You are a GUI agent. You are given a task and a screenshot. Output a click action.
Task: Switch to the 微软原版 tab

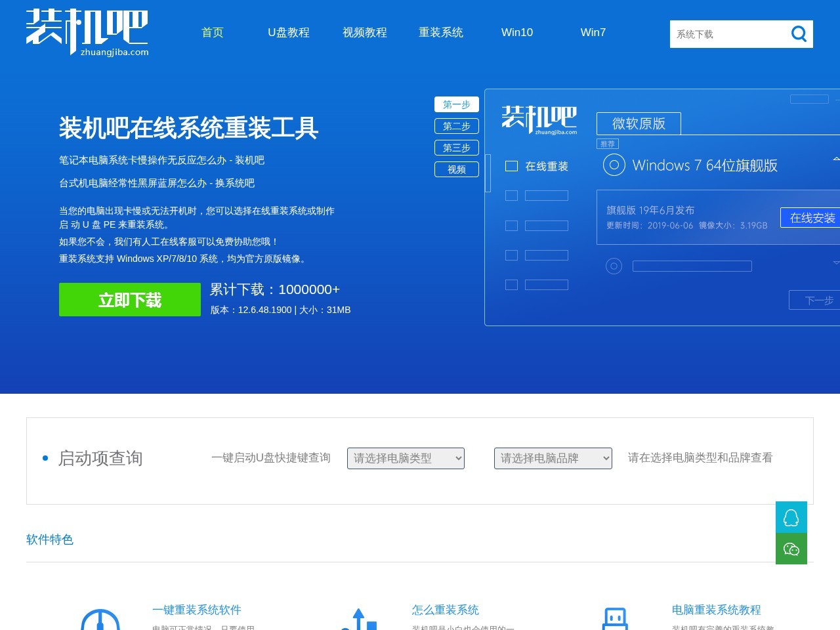click(x=638, y=123)
